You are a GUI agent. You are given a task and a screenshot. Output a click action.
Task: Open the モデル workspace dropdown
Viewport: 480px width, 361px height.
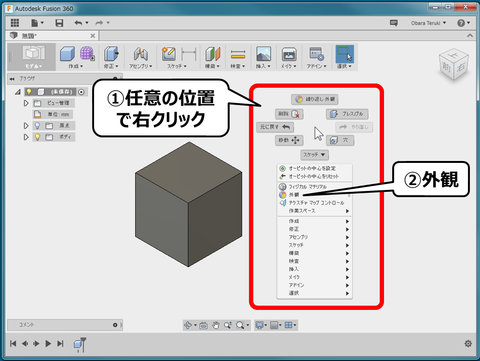pyautogui.click(x=33, y=66)
